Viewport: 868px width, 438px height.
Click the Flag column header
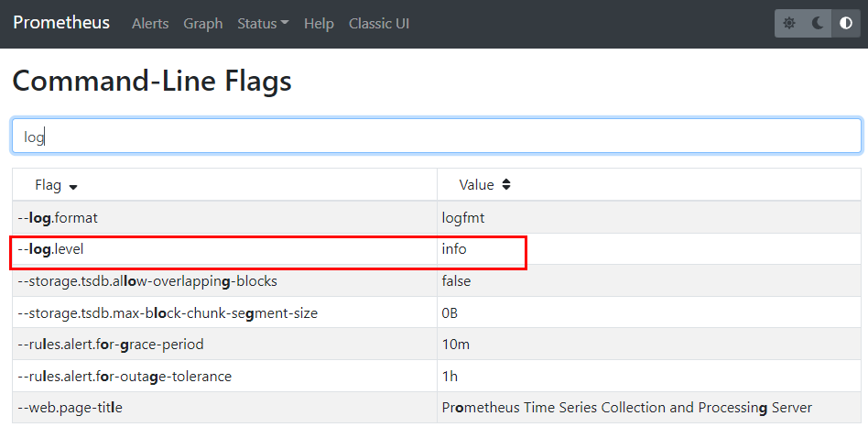pos(224,185)
